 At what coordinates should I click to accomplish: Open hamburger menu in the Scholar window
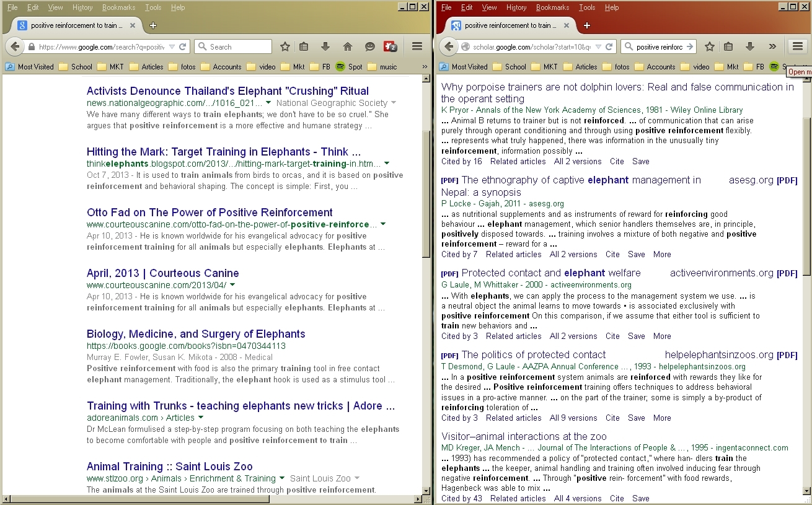797,46
